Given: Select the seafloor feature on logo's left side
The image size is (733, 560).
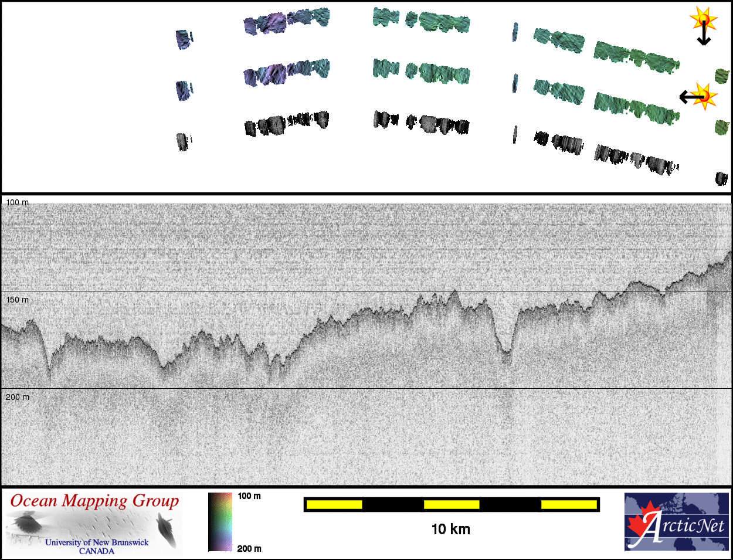Looking at the screenshot, I should click(x=25, y=524).
